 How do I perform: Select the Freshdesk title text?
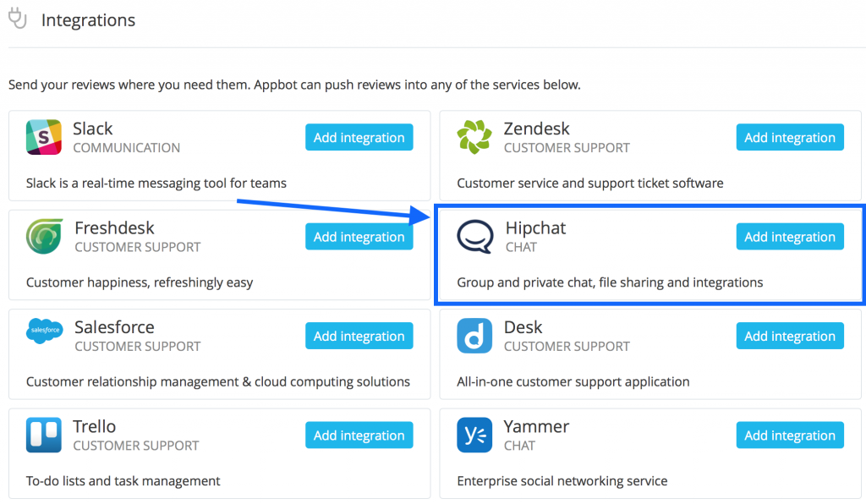pos(114,228)
